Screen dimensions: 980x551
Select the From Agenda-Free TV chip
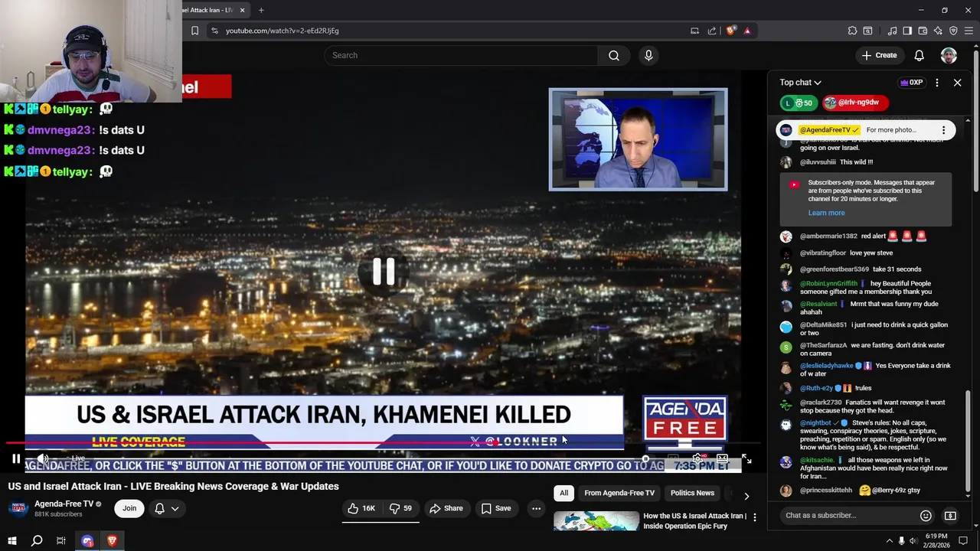619,493
